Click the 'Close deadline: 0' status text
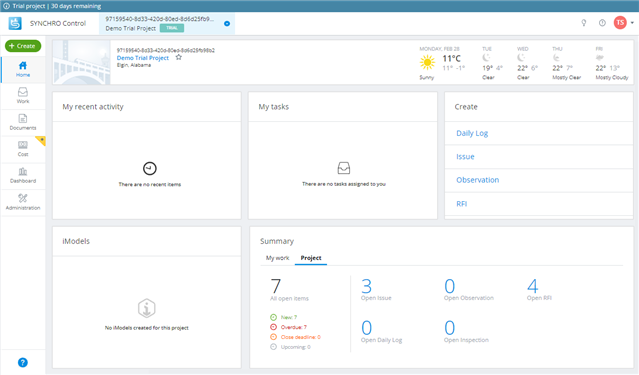Viewport: 639px width, 375px height. [x=300, y=337]
